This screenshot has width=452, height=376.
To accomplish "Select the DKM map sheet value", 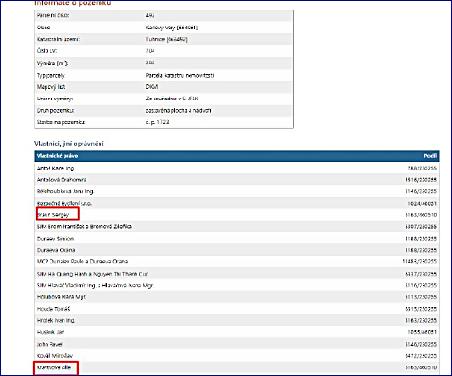I will 152,87.
